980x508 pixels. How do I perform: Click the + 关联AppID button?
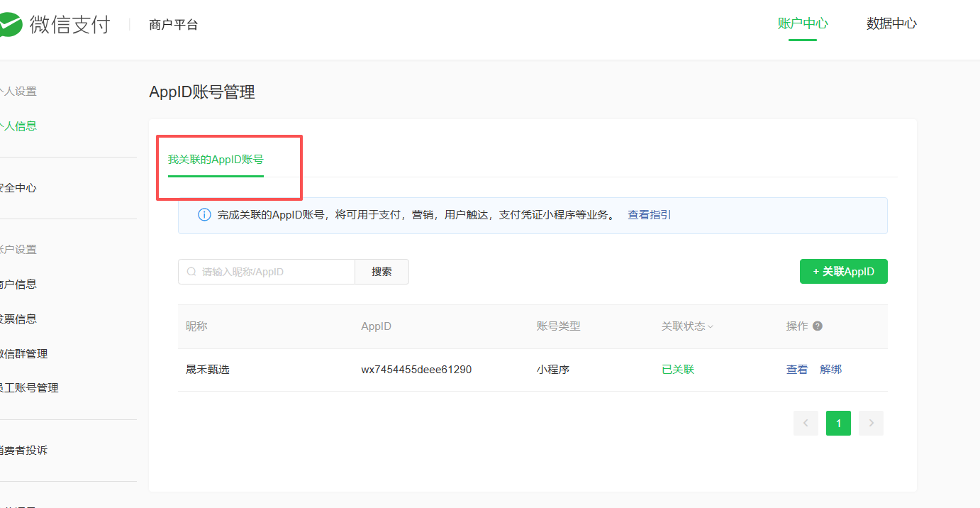844,272
